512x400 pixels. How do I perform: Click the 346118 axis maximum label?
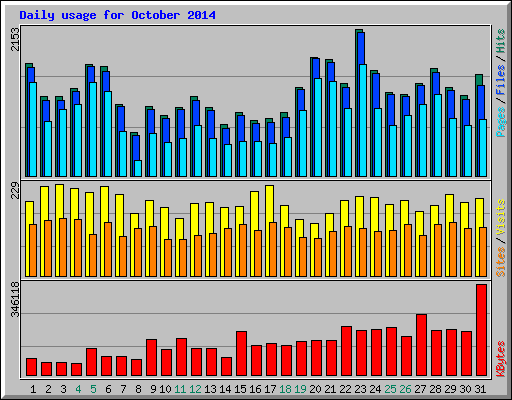pyautogui.click(x=15, y=299)
